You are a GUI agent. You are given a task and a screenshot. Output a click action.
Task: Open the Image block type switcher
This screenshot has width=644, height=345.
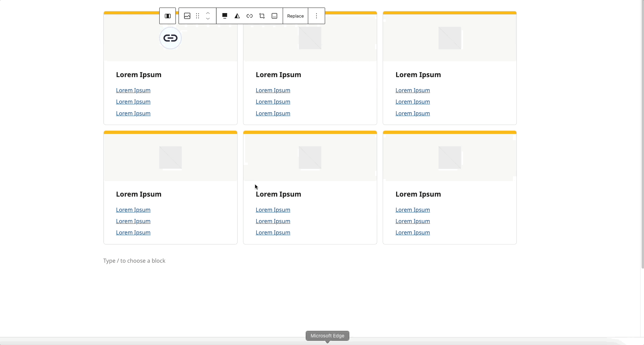187,16
